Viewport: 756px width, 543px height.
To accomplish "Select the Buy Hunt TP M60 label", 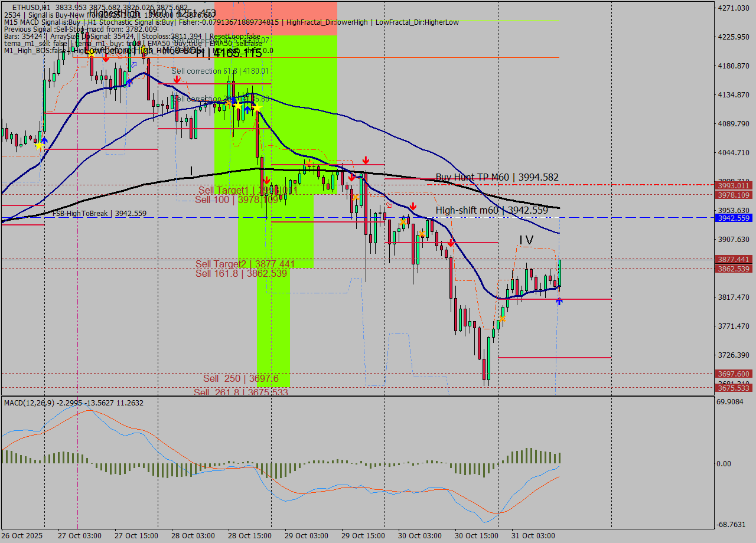I will click(497, 177).
